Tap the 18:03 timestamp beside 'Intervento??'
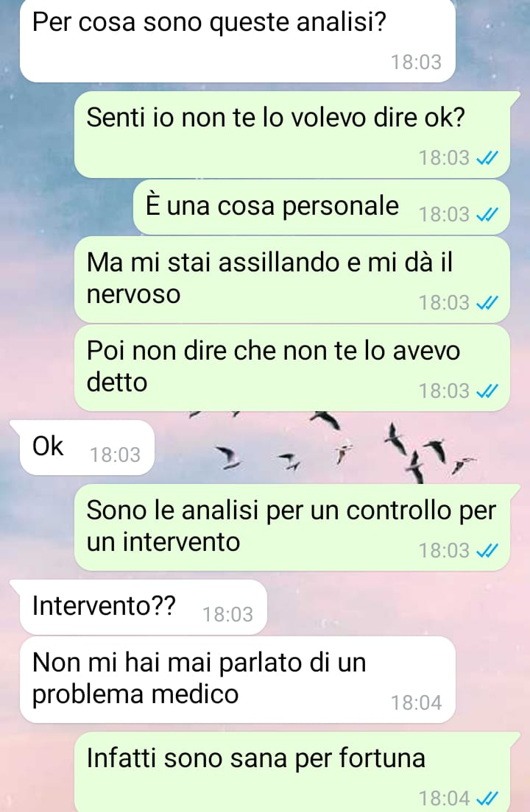Screen dimensions: 530x812 point(227,614)
